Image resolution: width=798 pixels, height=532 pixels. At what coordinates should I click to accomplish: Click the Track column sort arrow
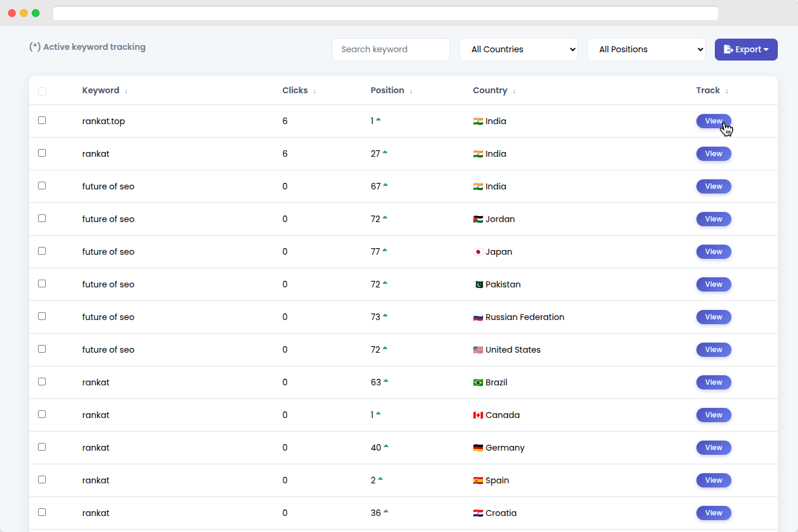(x=727, y=91)
